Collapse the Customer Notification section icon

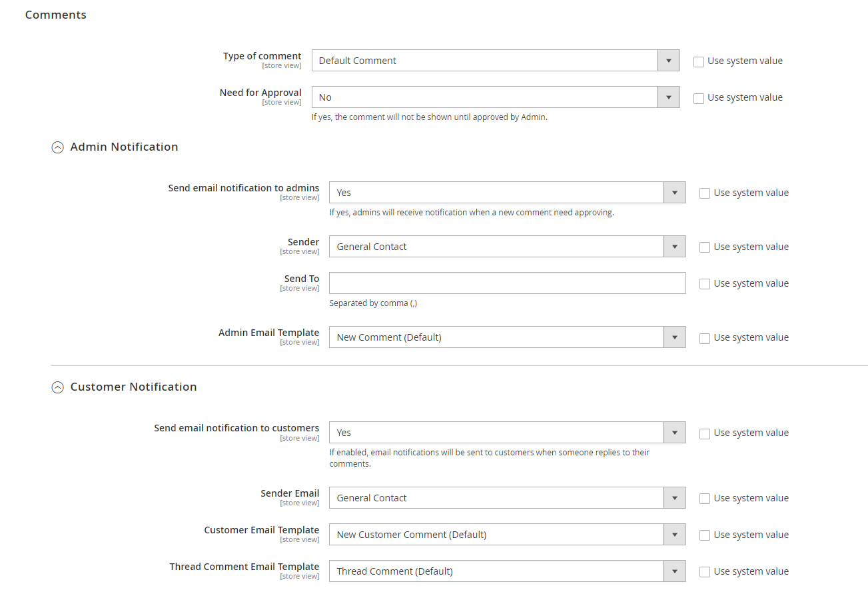pos(58,387)
